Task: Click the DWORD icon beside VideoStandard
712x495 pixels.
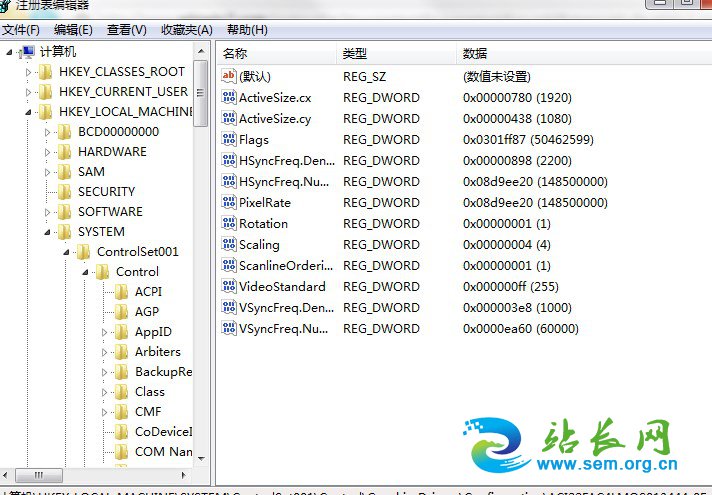Action: click(229, 287)
